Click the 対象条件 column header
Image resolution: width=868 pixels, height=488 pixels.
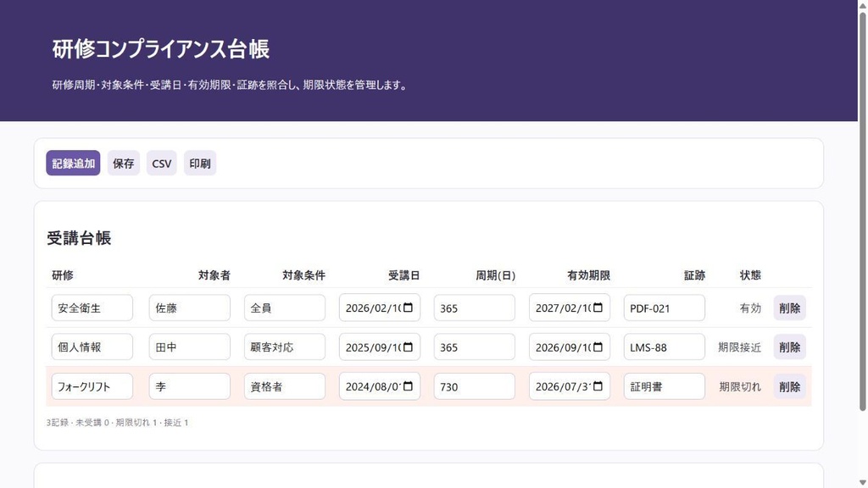coord(304,275)
